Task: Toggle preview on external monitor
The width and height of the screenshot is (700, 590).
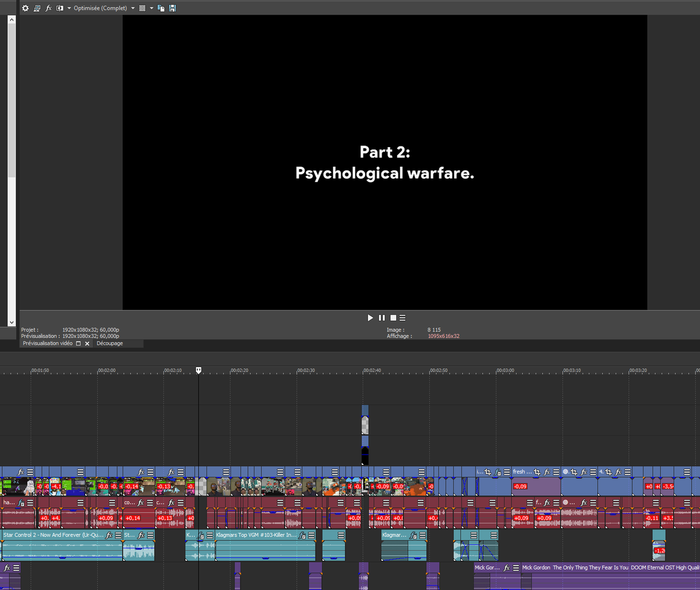Action: click(x=37, y=8)
